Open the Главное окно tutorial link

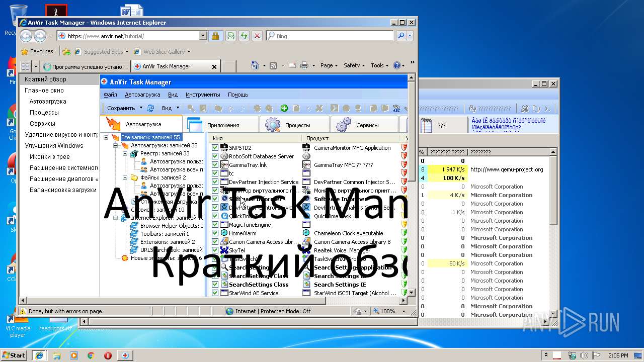click(44, 90)
